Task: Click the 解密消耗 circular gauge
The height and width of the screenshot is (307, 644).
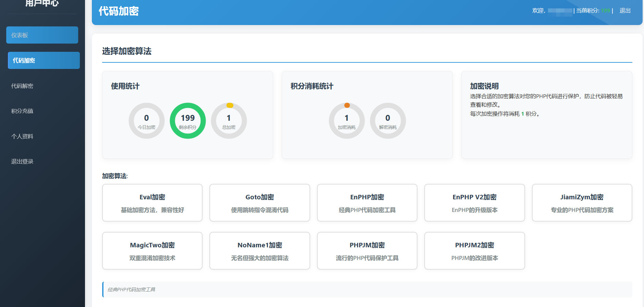Action: 388,121
